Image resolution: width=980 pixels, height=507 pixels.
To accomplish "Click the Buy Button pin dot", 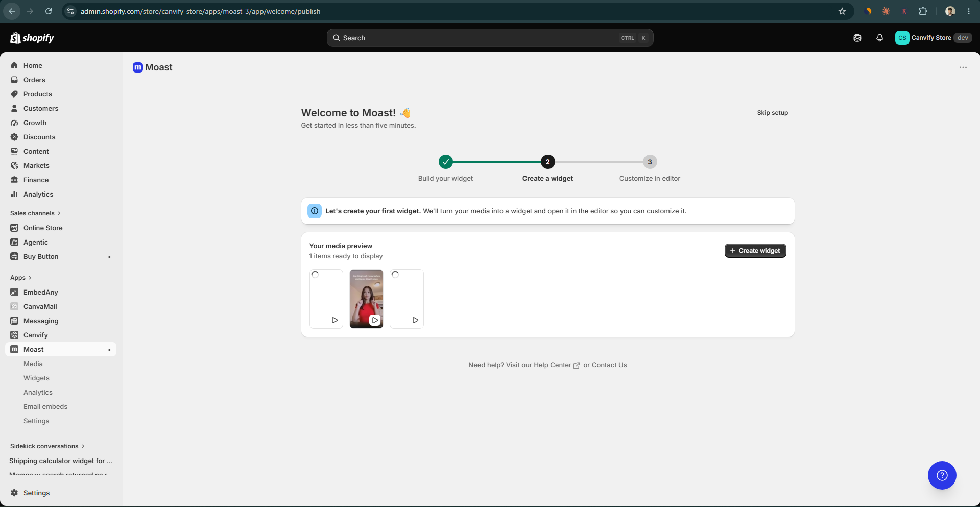I will 109,257.
